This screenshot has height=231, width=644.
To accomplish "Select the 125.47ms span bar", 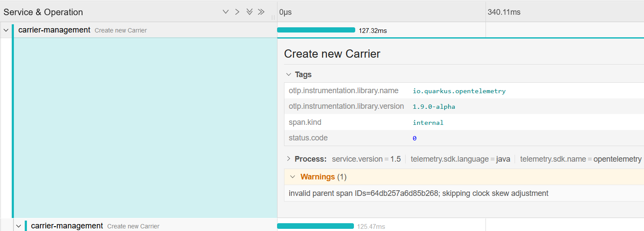I will [x=315, y=226].
